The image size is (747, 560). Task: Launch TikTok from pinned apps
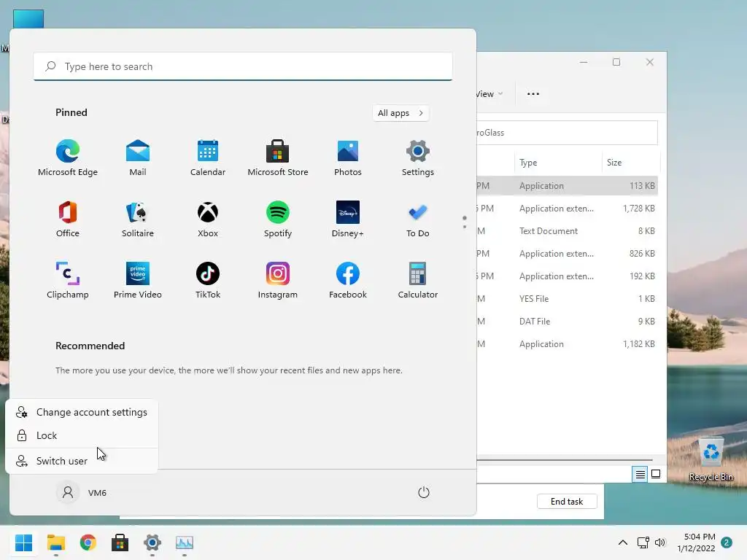[208, 281]
